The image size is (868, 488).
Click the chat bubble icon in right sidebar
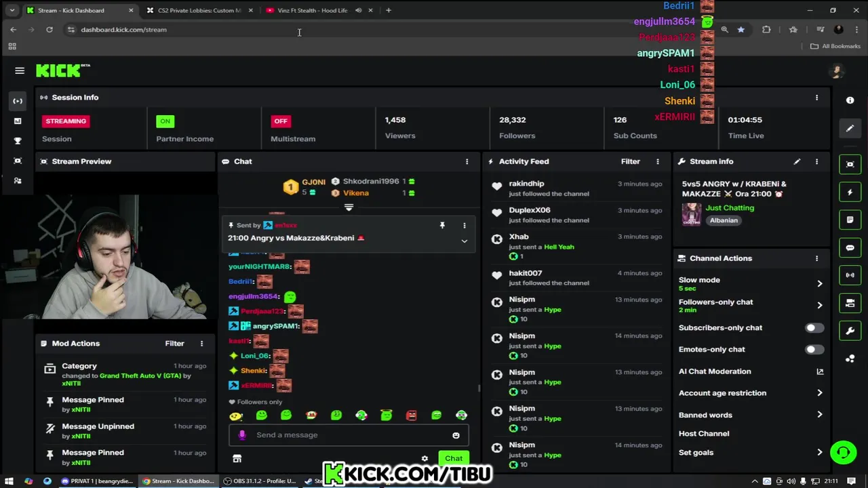point(850,248)
